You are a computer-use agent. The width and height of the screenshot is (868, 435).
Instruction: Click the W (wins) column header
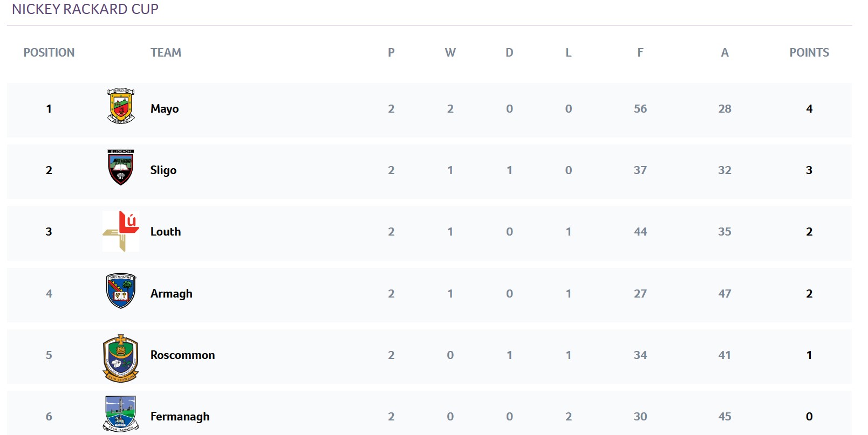(x=450, y=52)
